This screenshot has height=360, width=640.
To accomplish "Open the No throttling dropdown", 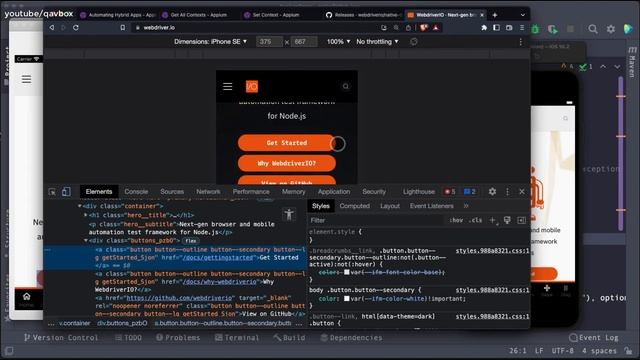I will pos(377,42).
